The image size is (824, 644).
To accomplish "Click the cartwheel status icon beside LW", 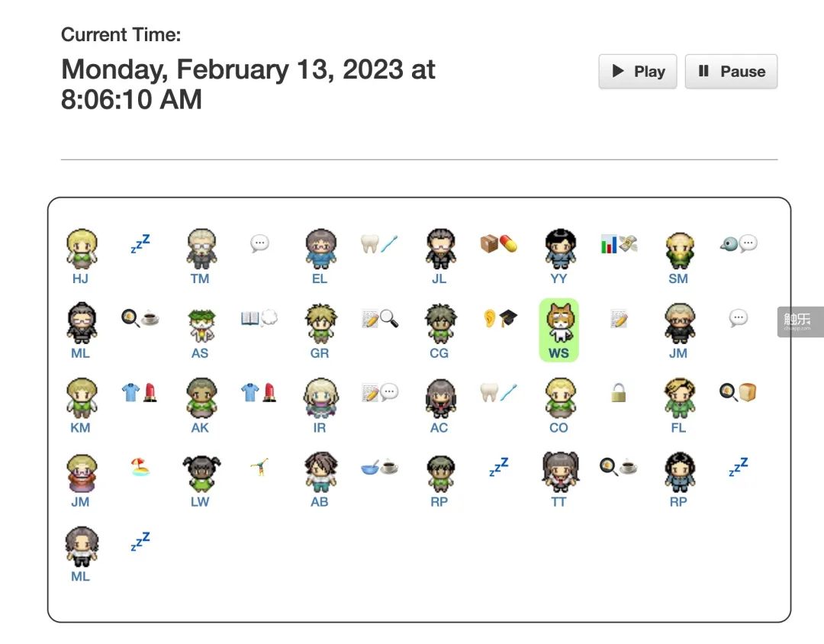I will pyautogui.click(x=259, y=467).
